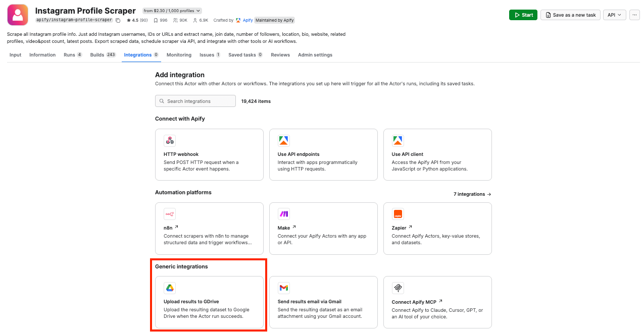This screenshot has height=332, width=644.
Task: Click the Google Drive icon under Generic integrations
Action: click(169, 288)
